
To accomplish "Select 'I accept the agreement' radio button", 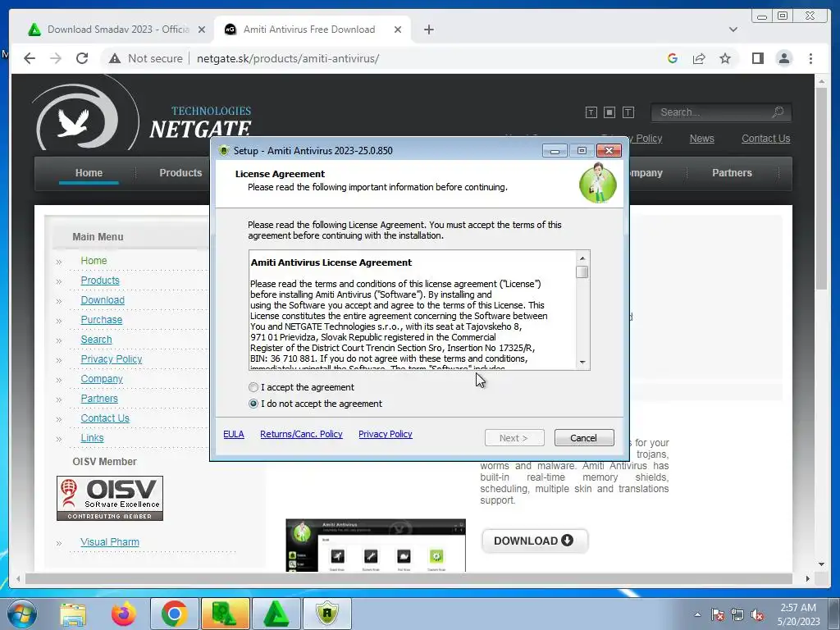I will coord(253,387).
